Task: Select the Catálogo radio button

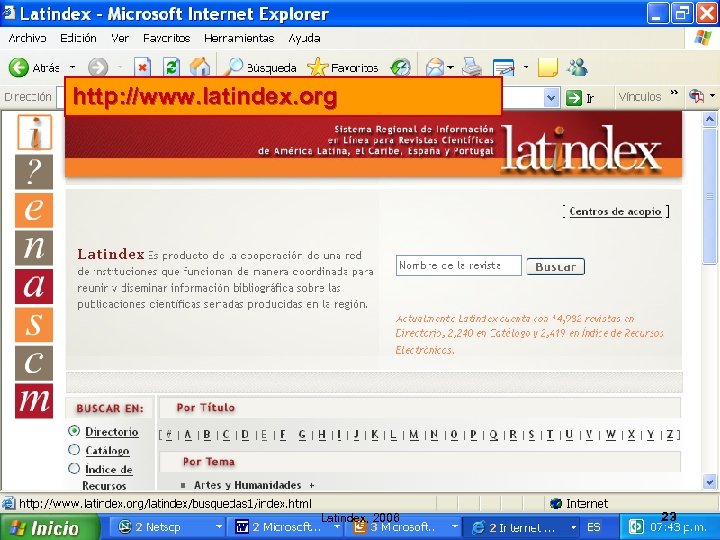Action: tap(73, 450)
